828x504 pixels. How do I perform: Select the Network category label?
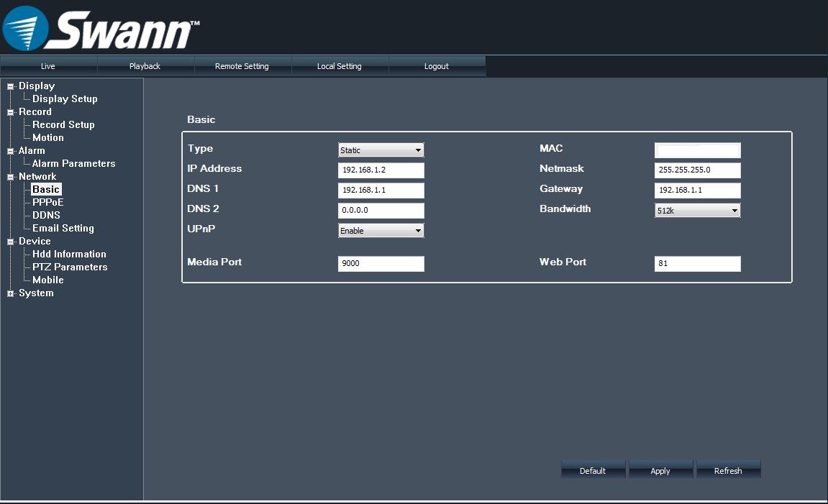tap(37, 176)
